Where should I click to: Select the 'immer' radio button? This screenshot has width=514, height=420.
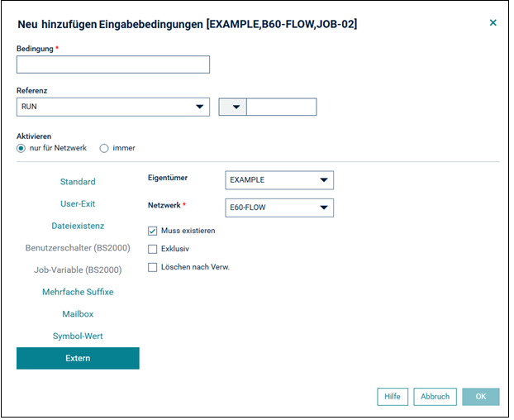tap(104, 148)
